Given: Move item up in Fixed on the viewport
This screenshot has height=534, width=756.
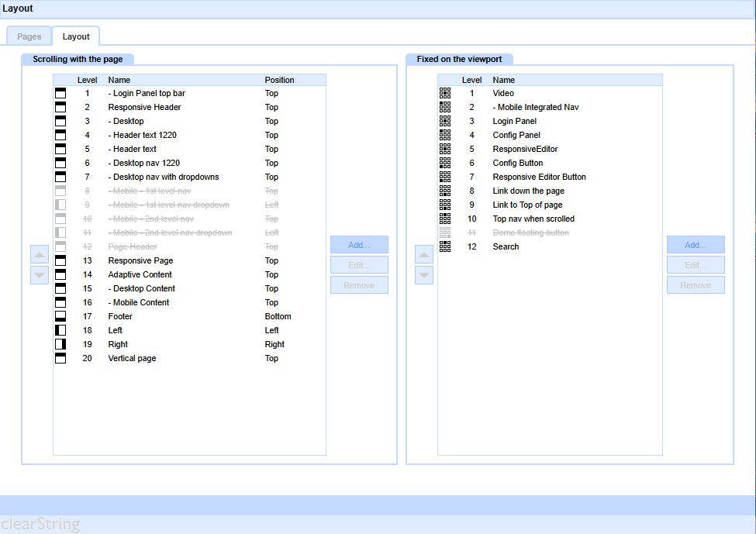Looking at the screenshot, I should (424, 254).
